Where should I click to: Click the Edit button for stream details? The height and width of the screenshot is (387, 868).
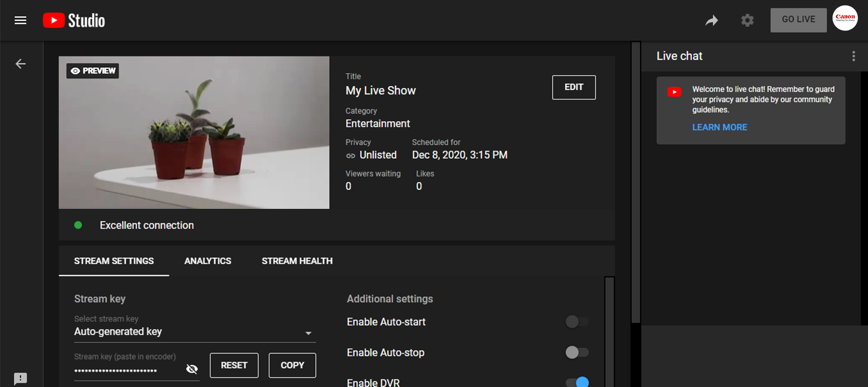click(574, 87)
